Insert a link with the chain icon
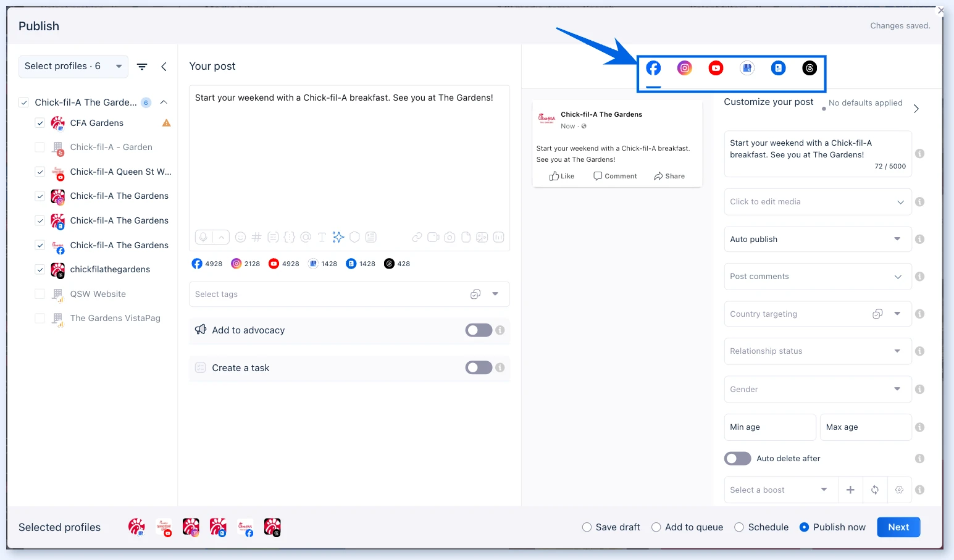954x560 pixels. point(417,237)
